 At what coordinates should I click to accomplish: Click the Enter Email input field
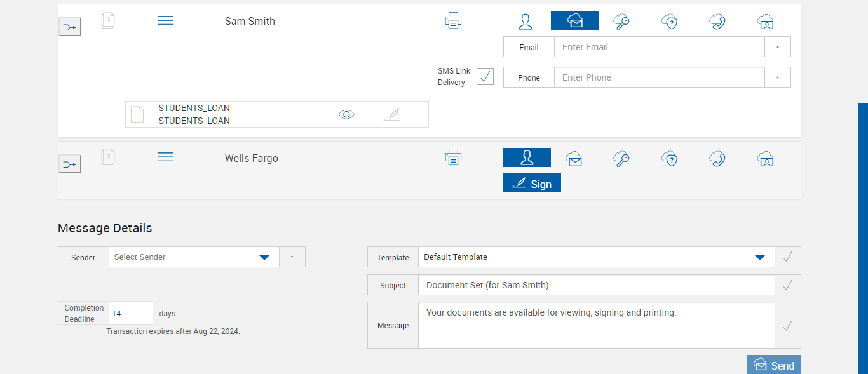click(659, 47)
